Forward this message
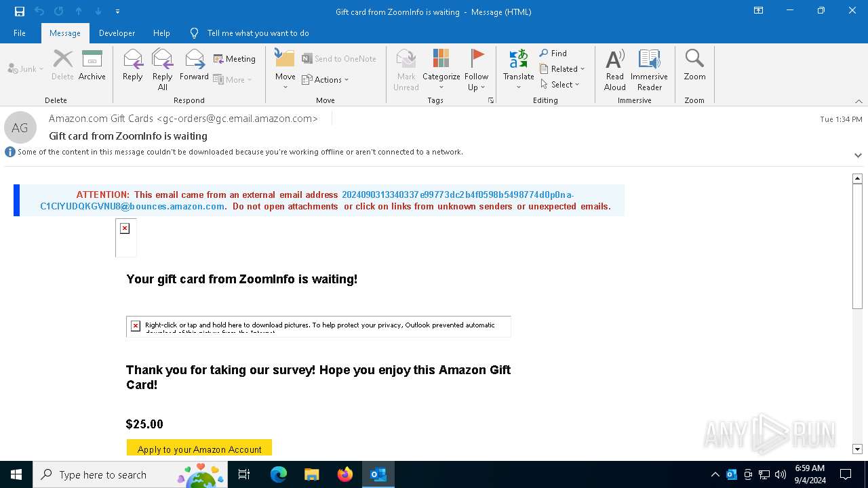This screenshot has height=488, width=868. tap(194, 65)
